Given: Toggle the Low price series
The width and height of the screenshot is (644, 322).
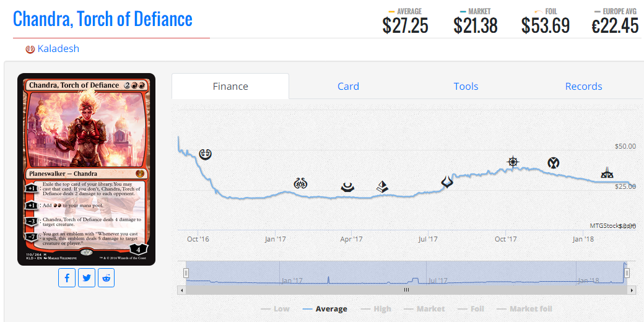Looking at the screenshot, I should pos(275,309).
